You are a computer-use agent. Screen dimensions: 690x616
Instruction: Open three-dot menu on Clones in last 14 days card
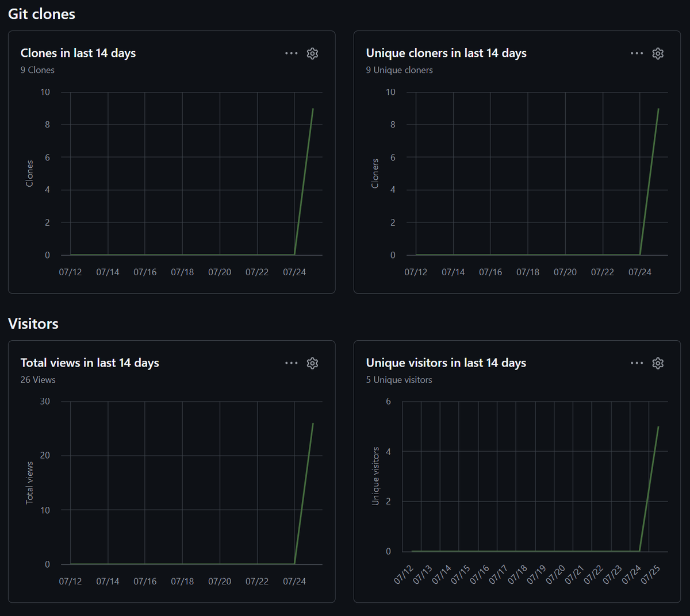point(292,53)
